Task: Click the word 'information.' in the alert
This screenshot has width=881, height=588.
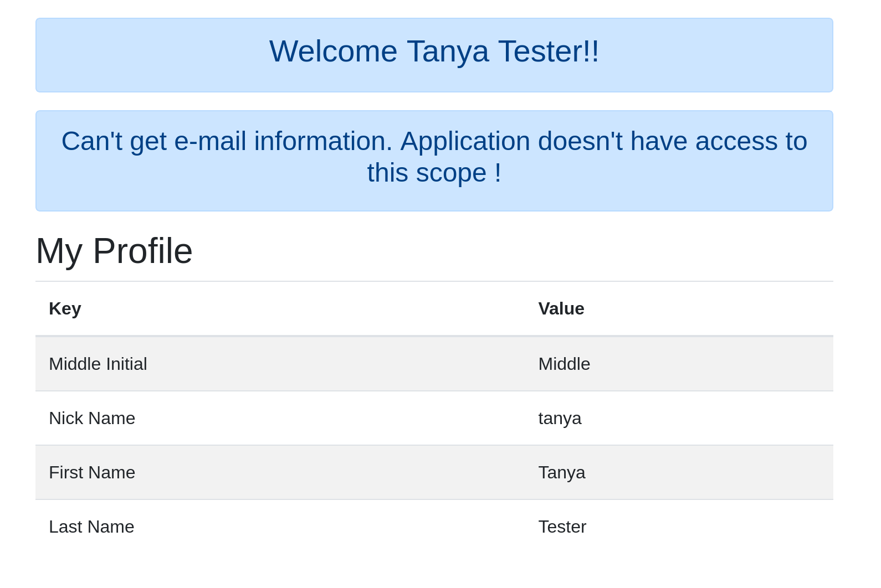Action: pyautogui.click(x=323, y=141)
